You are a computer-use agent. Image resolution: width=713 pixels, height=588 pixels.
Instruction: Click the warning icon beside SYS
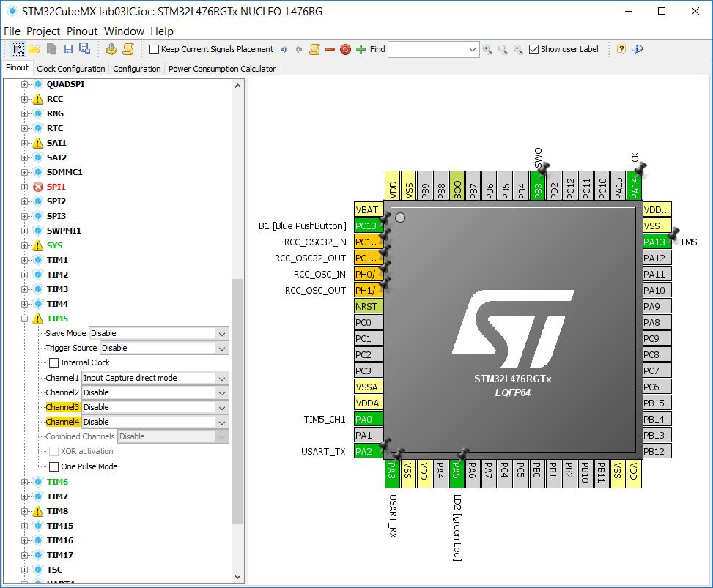pyautogui.click(x=38, y=245)
